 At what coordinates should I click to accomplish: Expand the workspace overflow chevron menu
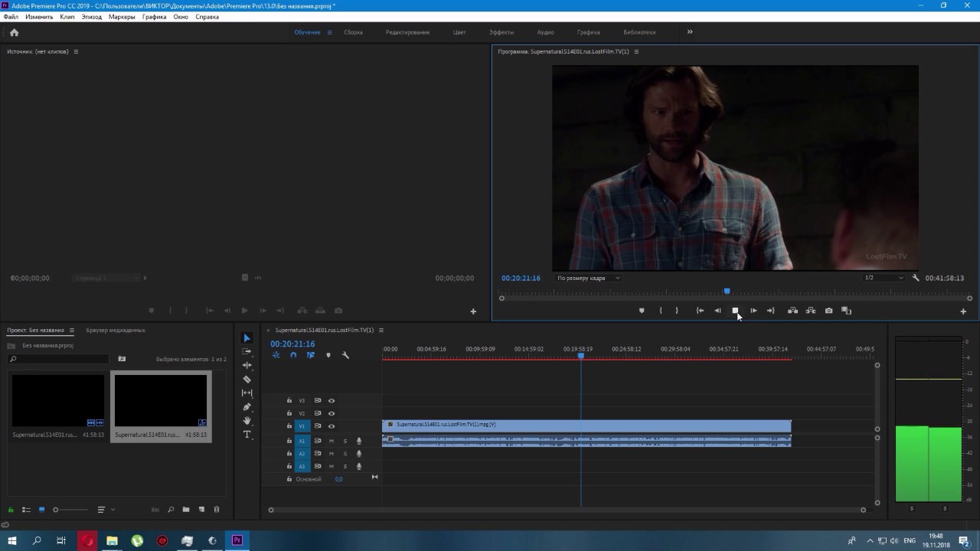[690, 32]
